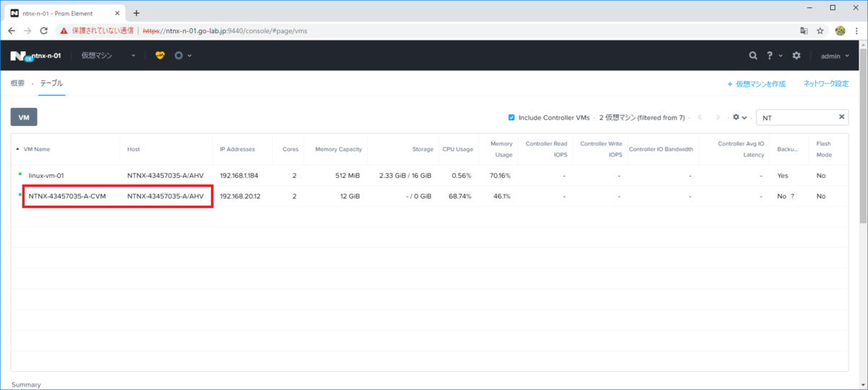Image resolution: width=868 pixels, height=390 pixels.
Task: Go to the next page of VMs
Action: (x=718, y=117)
